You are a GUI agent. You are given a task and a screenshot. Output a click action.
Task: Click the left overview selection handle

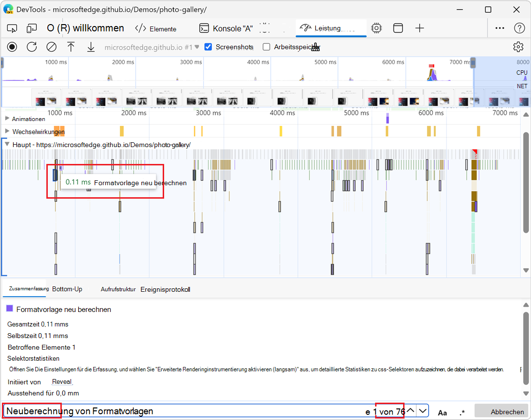(x=2, y=63)
